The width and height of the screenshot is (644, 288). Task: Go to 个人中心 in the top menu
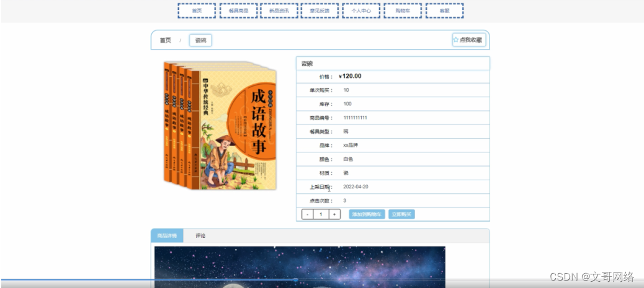click(x=361, y=11)
